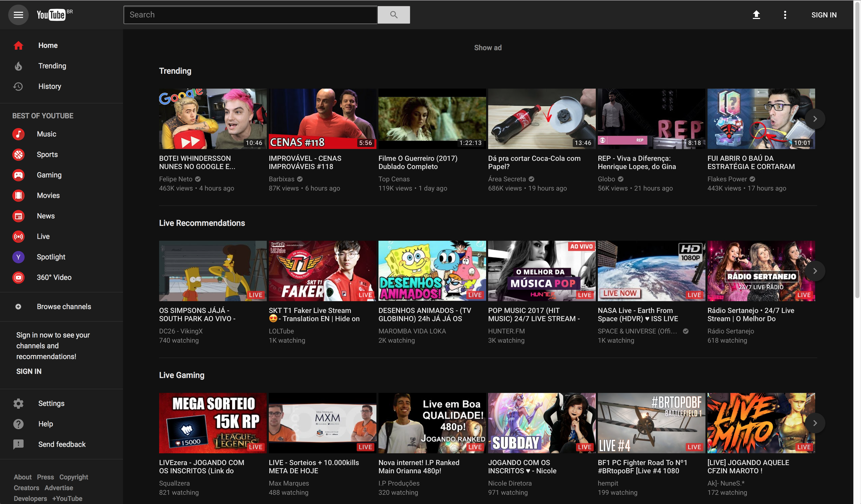Show the hidden ad
This screenshot has height=504, width=861.
[488, 48]
